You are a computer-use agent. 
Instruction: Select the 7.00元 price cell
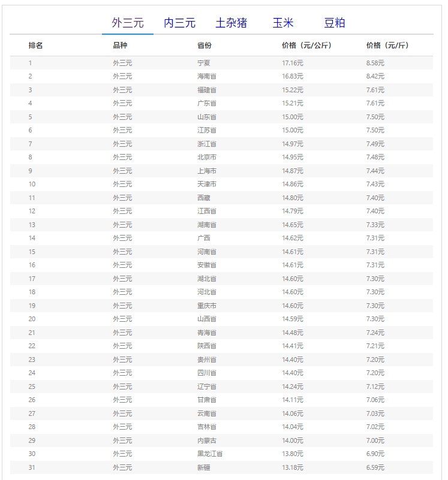[x=375, y=440]
